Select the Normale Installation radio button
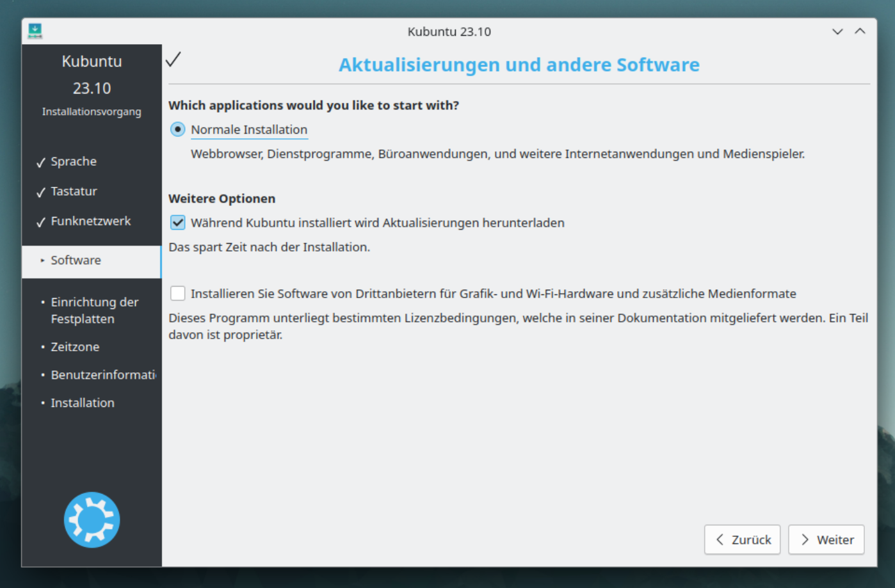This screenshot has height=588, width=895. pos(177,129)
